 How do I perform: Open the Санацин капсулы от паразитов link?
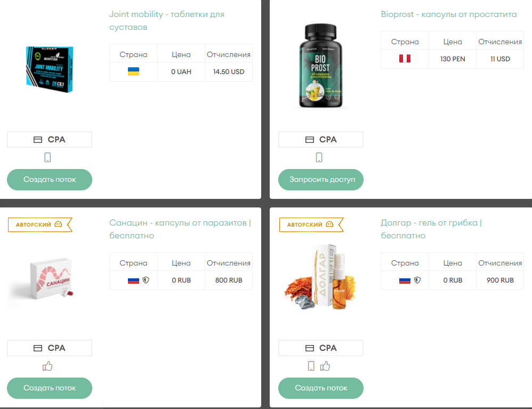click(x=180, y=229)
